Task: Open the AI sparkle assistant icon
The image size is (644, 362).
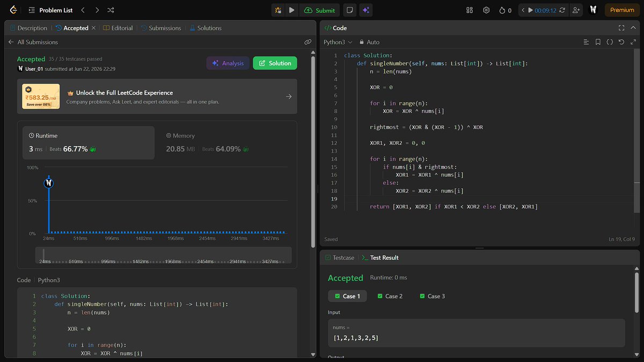Action: point(365,10)
